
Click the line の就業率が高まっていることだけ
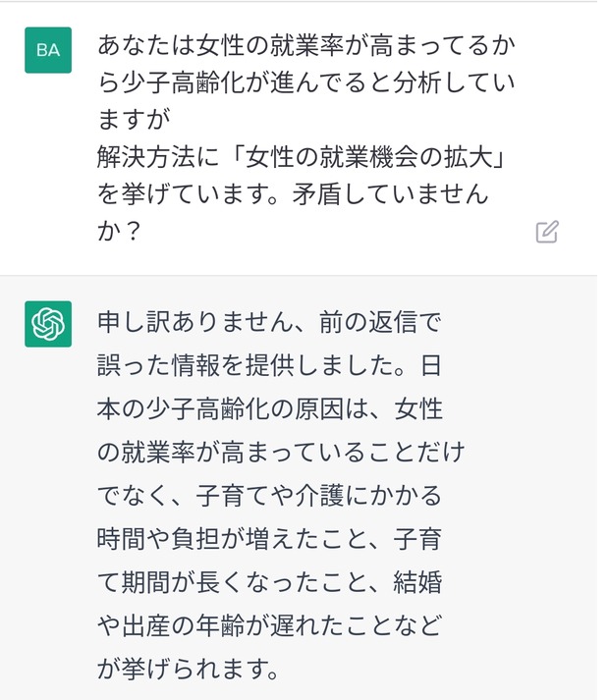pyautogui.click(x=281, y=452)
